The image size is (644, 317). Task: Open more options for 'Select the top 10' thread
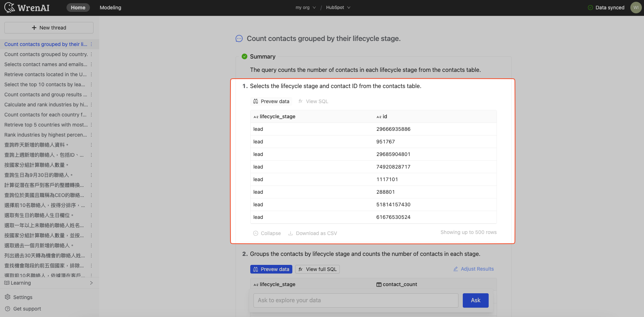[x=91, y=84]
